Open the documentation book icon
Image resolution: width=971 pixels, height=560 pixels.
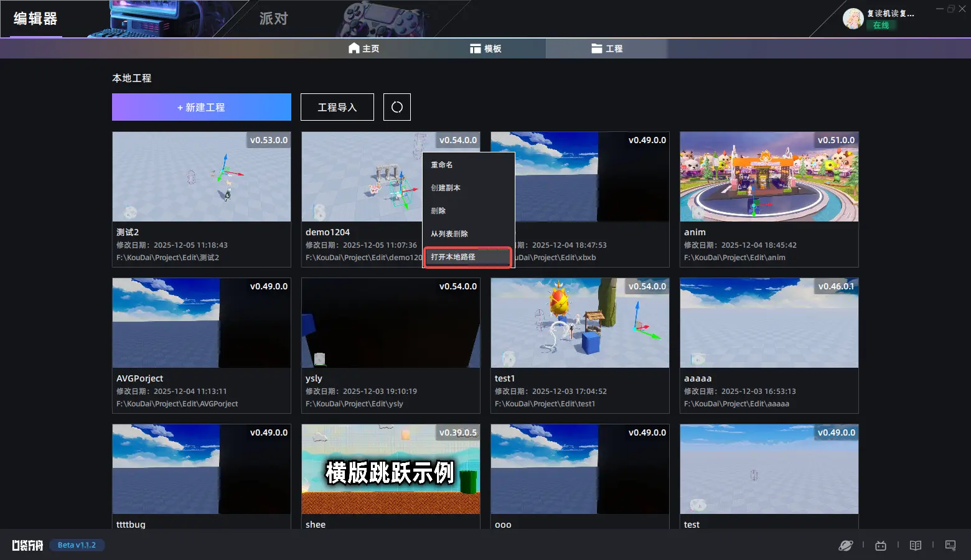click(915, 546)
